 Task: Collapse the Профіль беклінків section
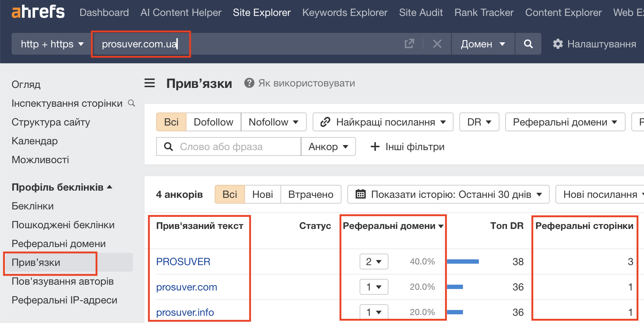coord(62,187)
